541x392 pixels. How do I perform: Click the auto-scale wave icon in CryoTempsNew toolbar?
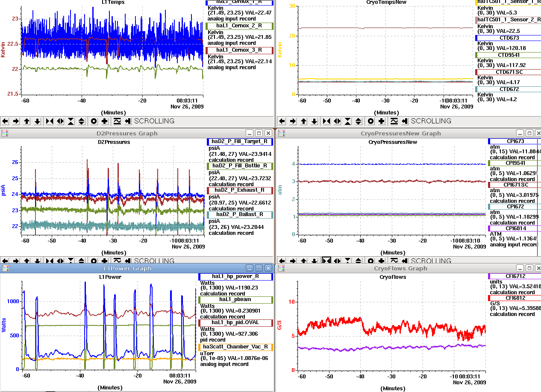tap(394, 121)
